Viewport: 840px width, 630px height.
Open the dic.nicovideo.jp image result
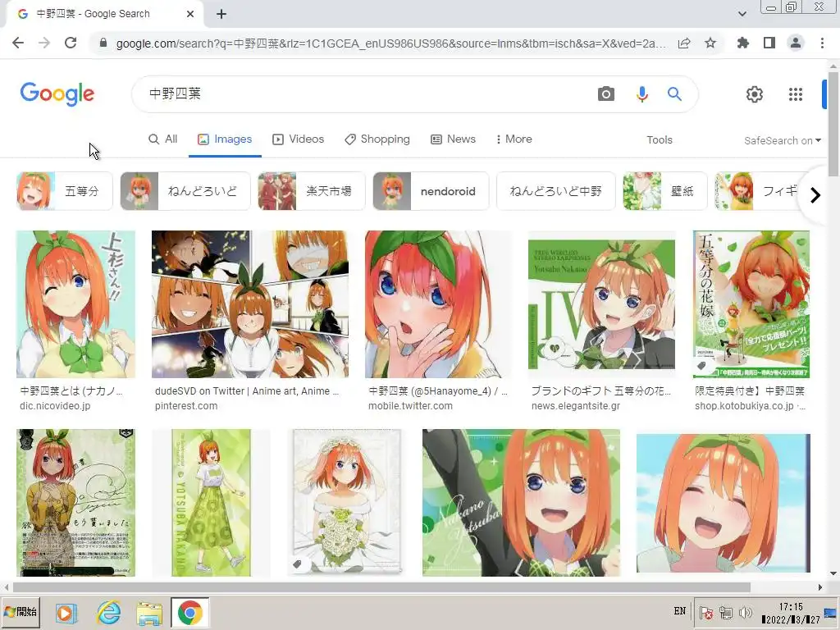[x=75, y=304]
